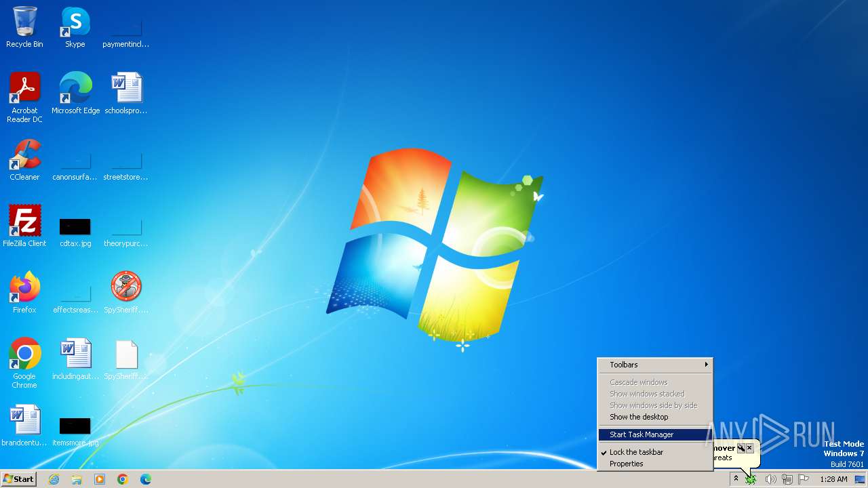Select schoolspro... Word document

tap(126, 93)
